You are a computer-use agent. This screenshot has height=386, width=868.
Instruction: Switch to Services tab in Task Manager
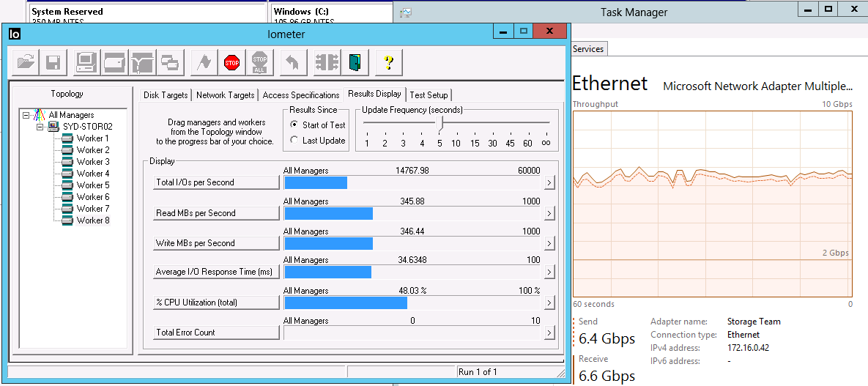coord(588,49)
